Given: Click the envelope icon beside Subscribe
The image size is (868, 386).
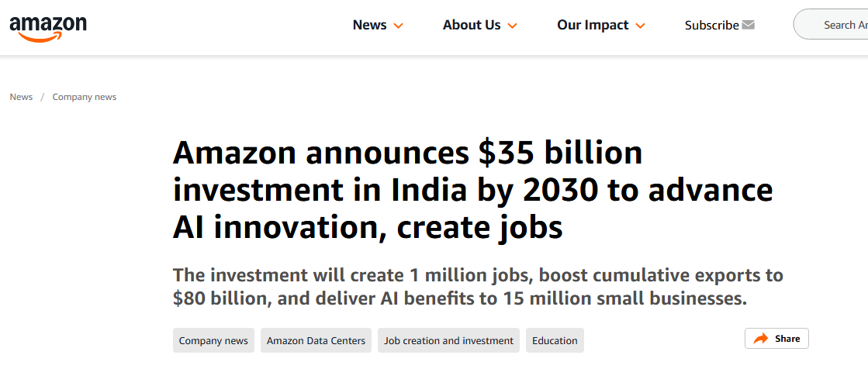Looking at the screenshot, I should [x=748, y=25].
